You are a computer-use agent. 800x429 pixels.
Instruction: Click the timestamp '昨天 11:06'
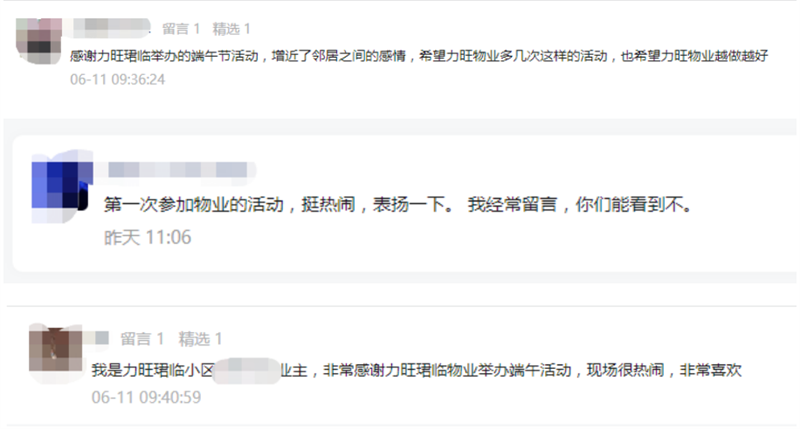point(147,237)
